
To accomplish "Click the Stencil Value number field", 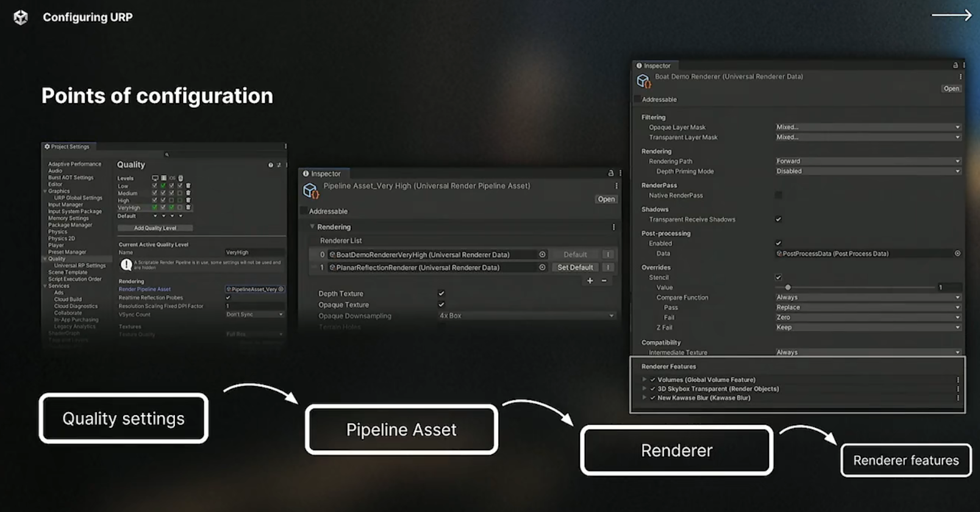I will (x=950, y=287).
